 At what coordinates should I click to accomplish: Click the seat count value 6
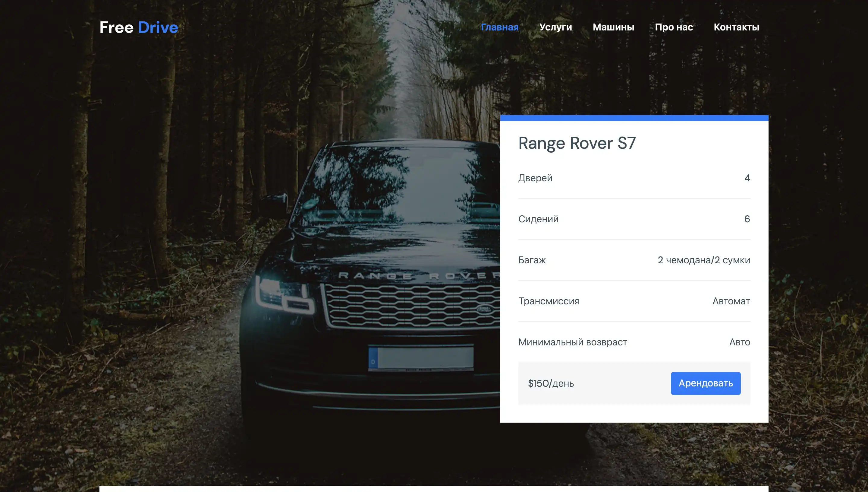[747, 219]
